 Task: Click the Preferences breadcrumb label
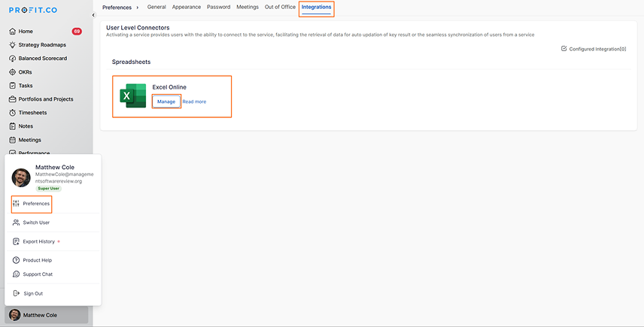click(x=117, y=8)
